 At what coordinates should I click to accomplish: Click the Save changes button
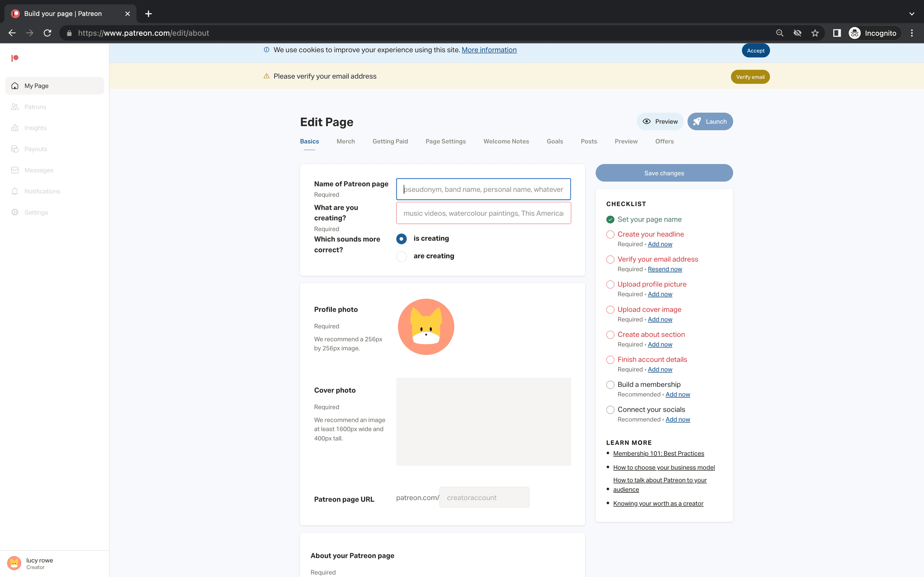pyautogui.click(x=664, y=173)
